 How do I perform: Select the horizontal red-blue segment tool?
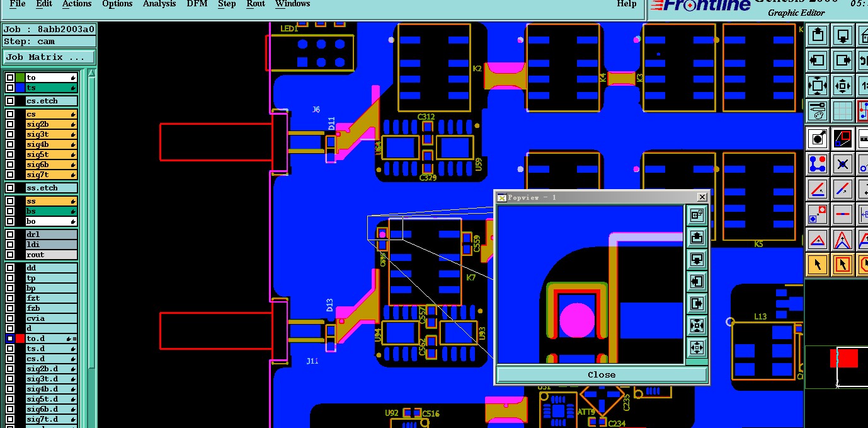pyautogui.click(x=843, y=214)
